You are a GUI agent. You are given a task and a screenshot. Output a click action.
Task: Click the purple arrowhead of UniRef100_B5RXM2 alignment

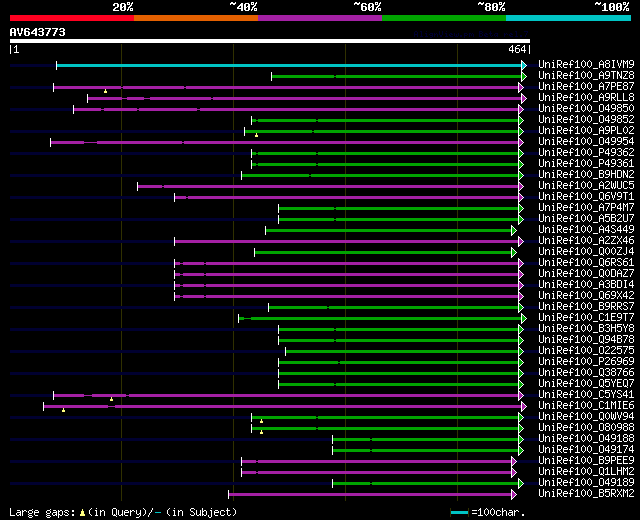click(514, 495)
